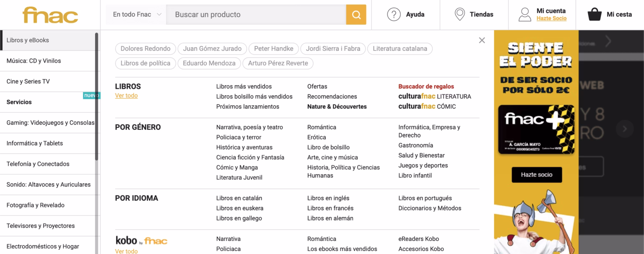This screenshot has width=644, height=254.
Task: Open Libros en inglés link
Action: tap(328, 198)
